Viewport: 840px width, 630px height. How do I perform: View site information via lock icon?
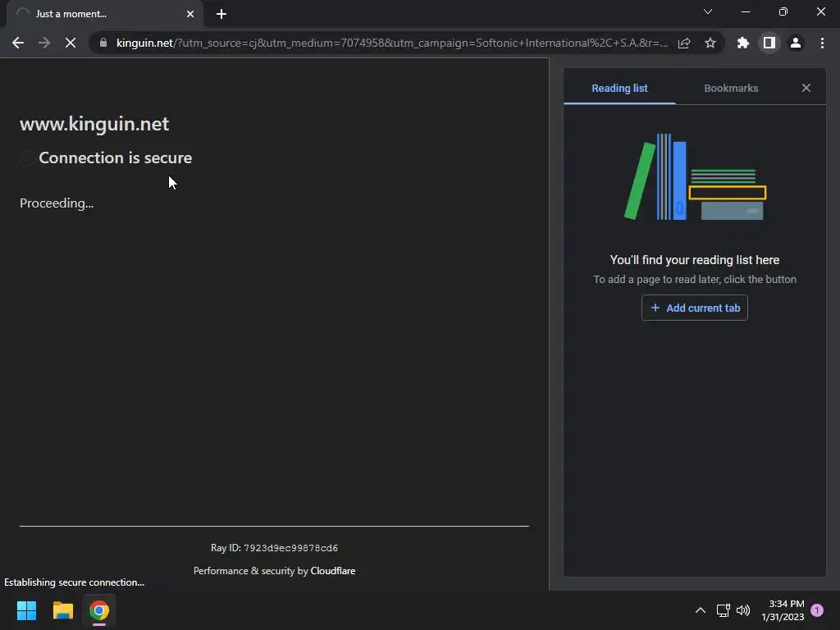(x=103, y=43)
